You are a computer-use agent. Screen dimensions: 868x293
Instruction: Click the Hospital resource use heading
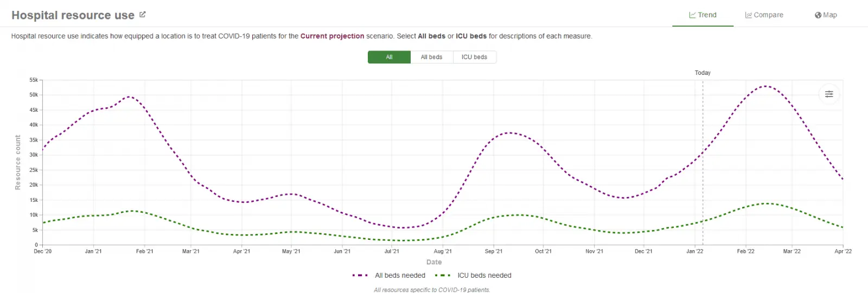73,15
